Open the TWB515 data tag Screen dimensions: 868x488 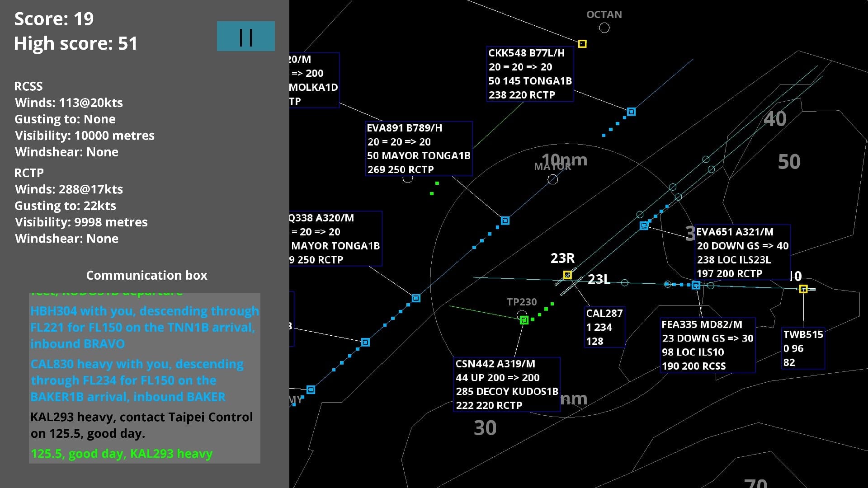tap(803, 348)
